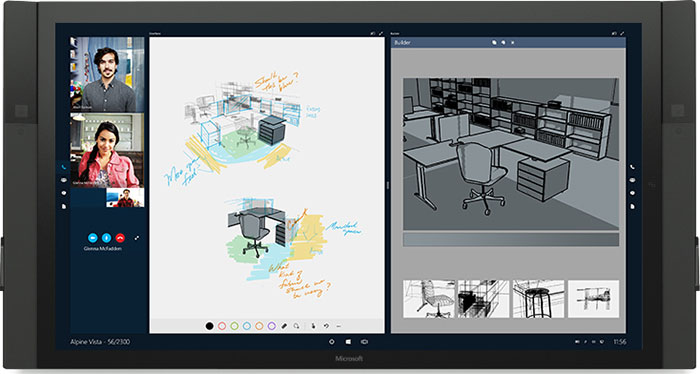Expand the whiteboard window to fullscreen
Screen dimensions: 700x374
(x=381, y=33)
